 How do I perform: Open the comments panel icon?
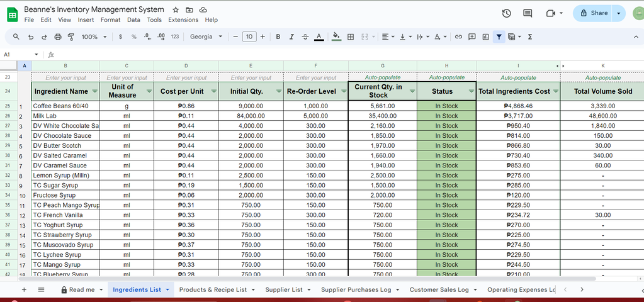click(x=528, y=14)
